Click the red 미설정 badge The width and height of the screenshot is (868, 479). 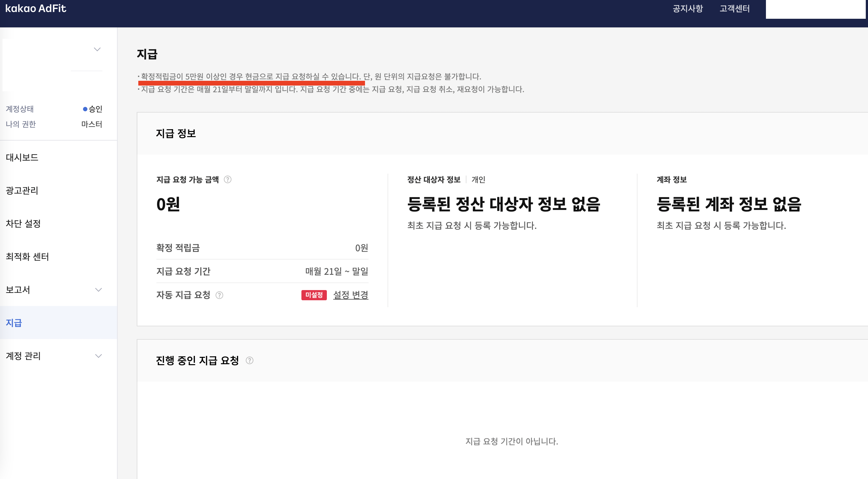(x=314, y=295)
